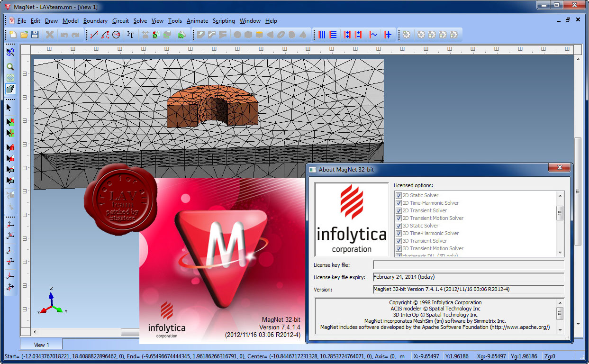Click the copyright box scroll-down arrow

tap(561, 329)
